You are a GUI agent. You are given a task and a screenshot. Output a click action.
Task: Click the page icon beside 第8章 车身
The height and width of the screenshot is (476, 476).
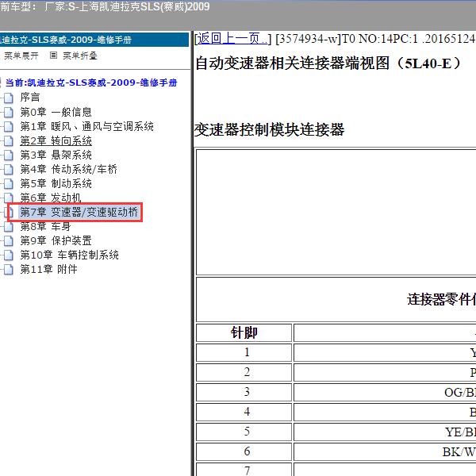(x=9, y=226)
